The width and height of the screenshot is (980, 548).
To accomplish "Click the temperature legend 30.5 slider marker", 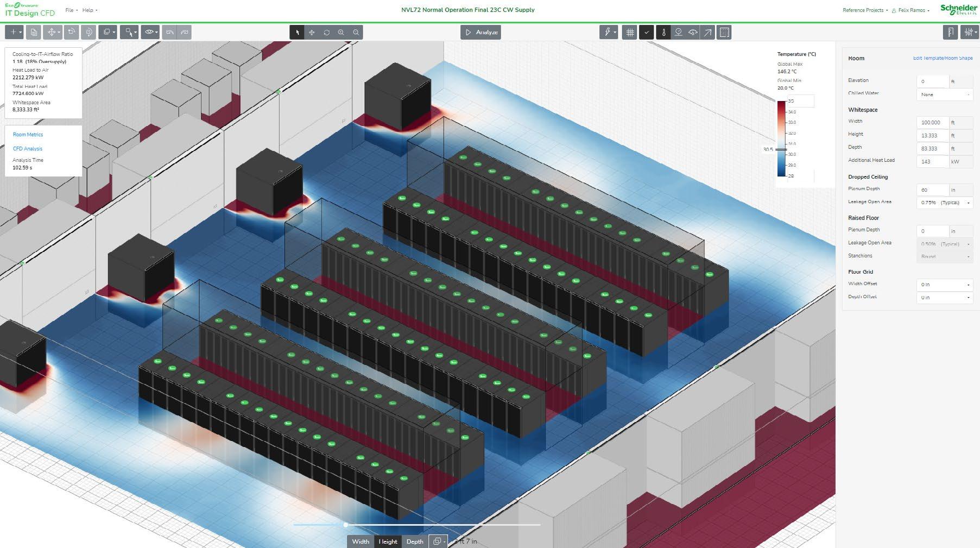I will click(781, 149).
